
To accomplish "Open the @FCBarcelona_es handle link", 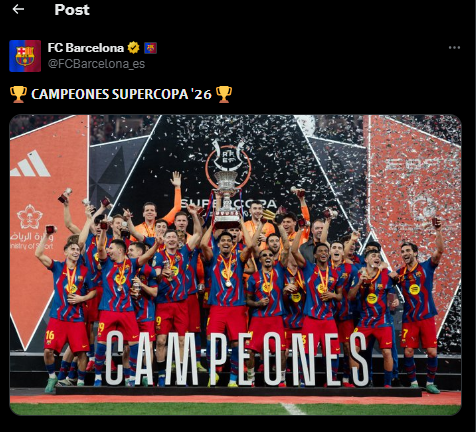I will 96,64.
